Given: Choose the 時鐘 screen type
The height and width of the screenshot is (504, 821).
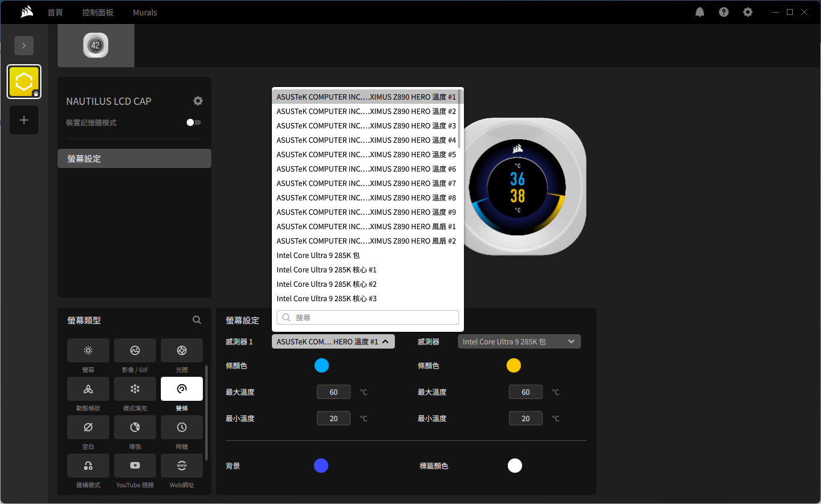Looking at the screenshot, I should [x=182, y=427].
